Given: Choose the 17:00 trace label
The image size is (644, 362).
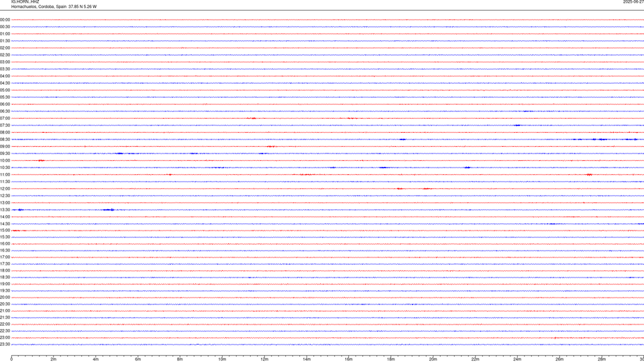Looking at the screenshot, I should tap(5, 257).
